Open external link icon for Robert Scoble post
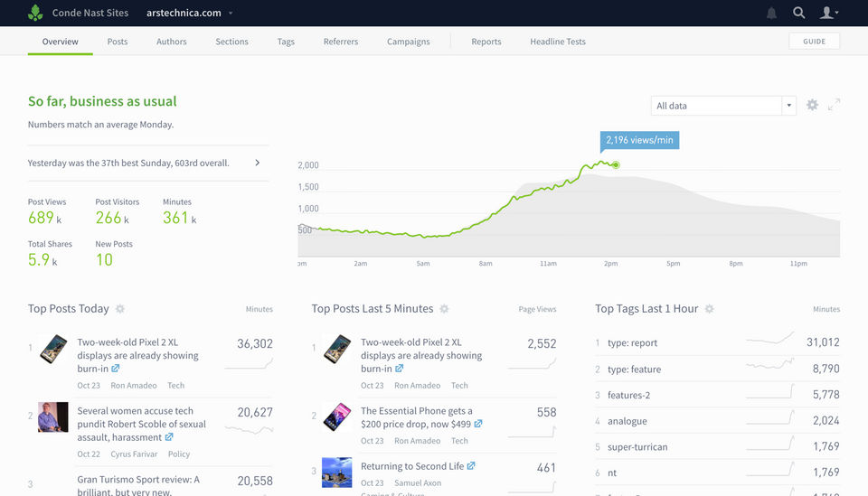The height and width of the screenshot is (496, 868). [x=169, y=437]
